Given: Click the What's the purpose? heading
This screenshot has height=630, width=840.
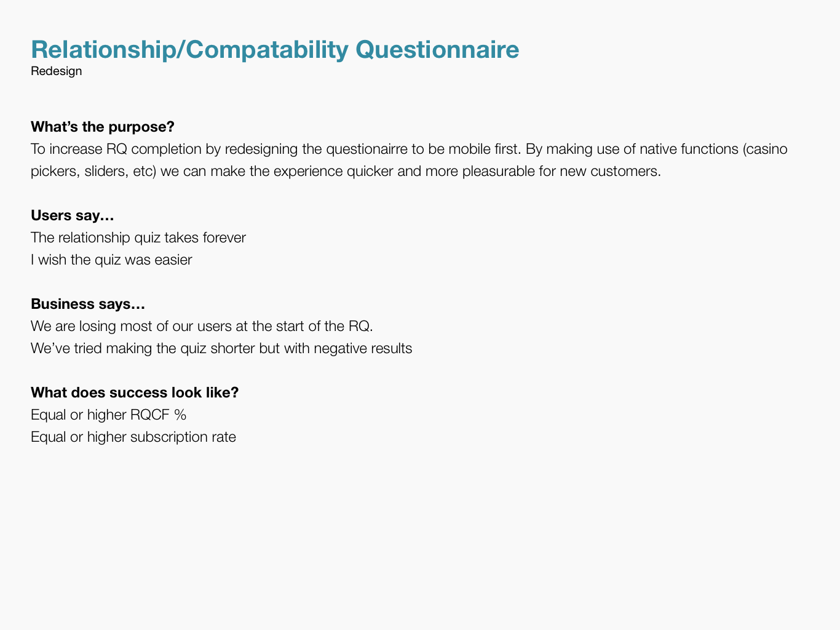Looking at the screenshot, I should coord(103,127).
